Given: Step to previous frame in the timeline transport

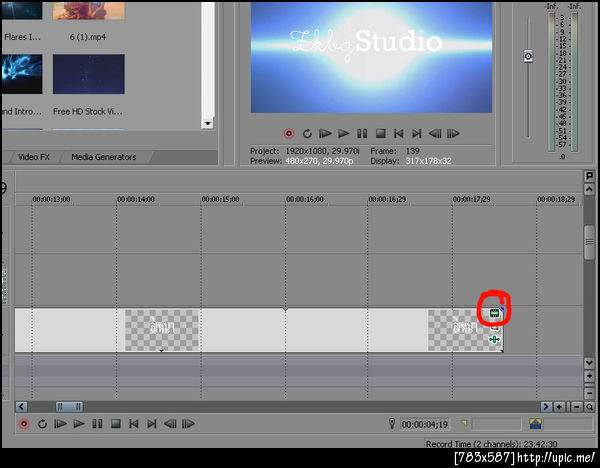Looking at the screenshot, I should point(170,424).
